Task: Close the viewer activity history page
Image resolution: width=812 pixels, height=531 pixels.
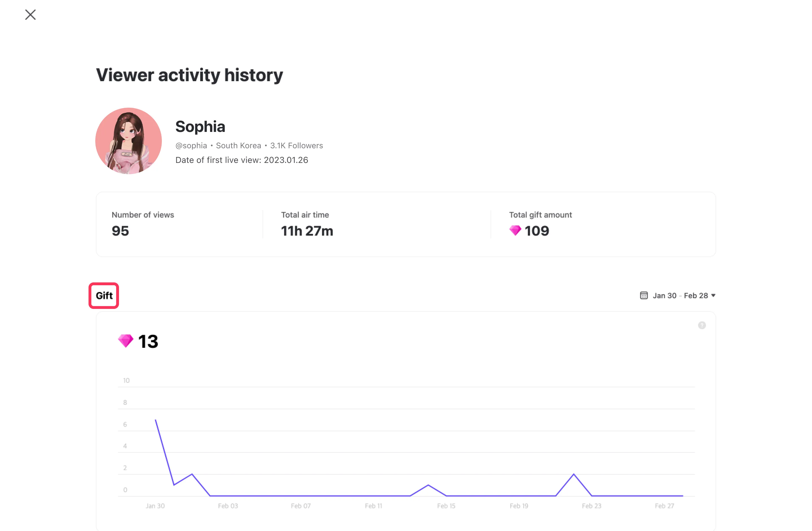Action: pos(30,15)
